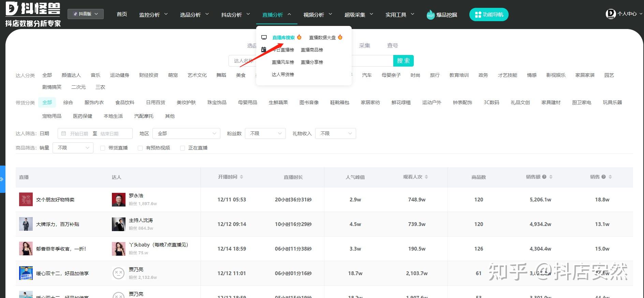644x298 pixels.
Task: Tick the 有预热视频 checkbox
Action: (x=140, y=148)
